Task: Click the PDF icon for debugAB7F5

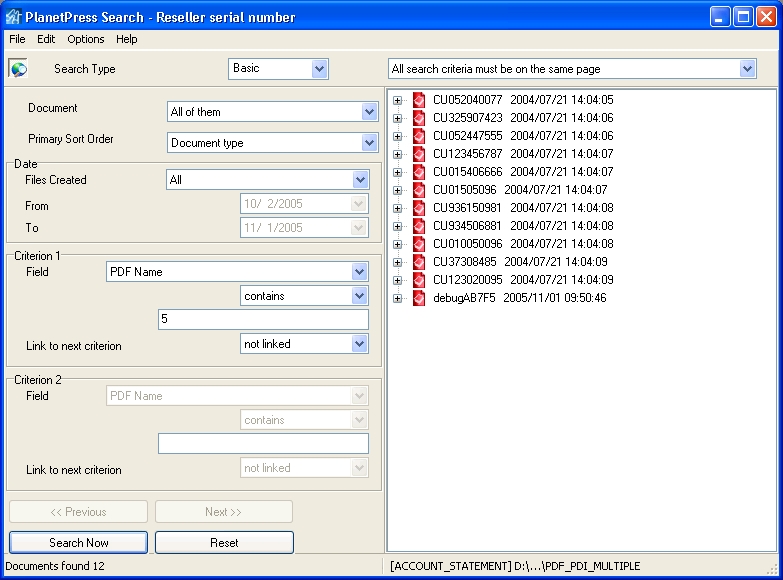Action: point(418,298)
